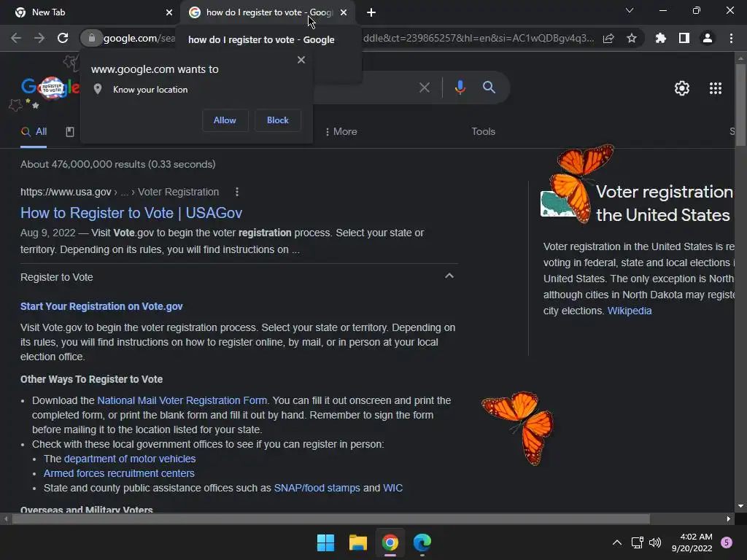Block the location permission request
The height and width of the screenshot is (560, 747).
(x=278, y=120)
